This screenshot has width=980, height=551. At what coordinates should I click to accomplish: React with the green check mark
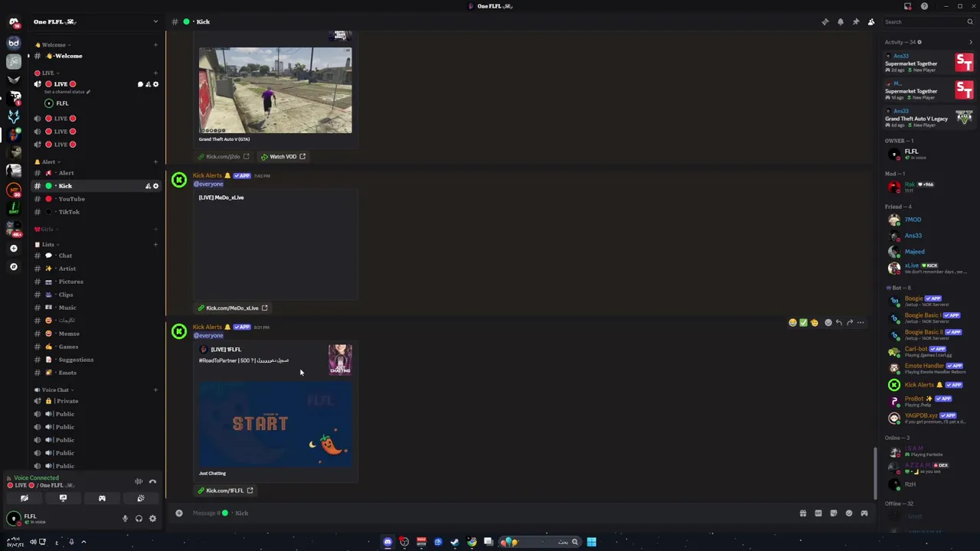coord(803,323)
